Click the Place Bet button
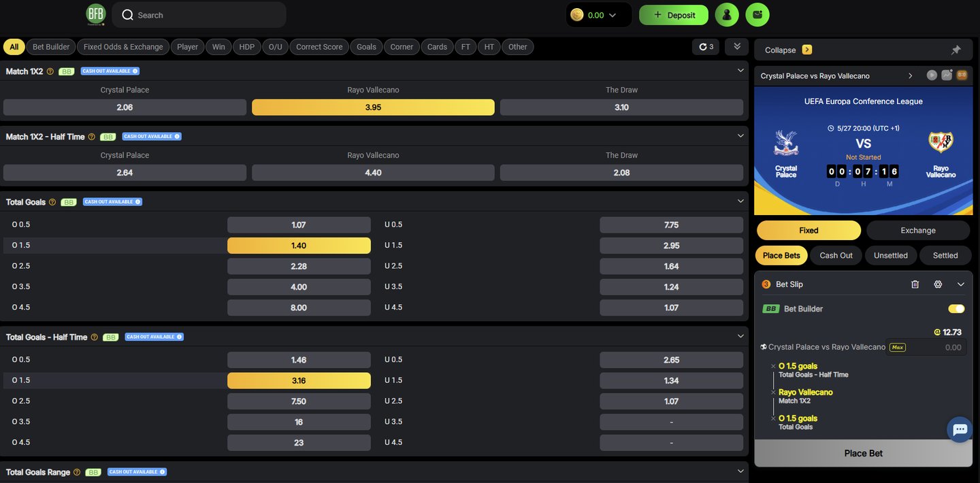Screen dimensions: 980x483 [863, 453]
